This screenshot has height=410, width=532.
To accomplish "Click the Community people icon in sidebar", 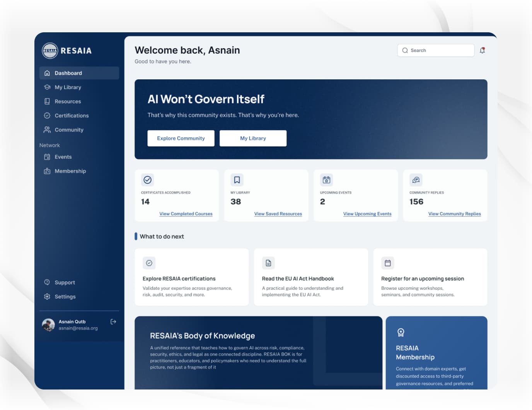I will [x=47, y=130].
